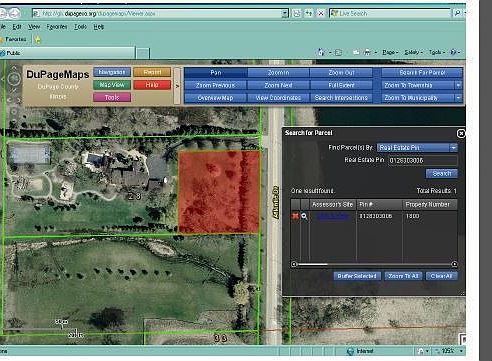The height and width of the screenshot is (361, 492).
Task: Open the red Help tab
Action: click(x=152, y=85)
